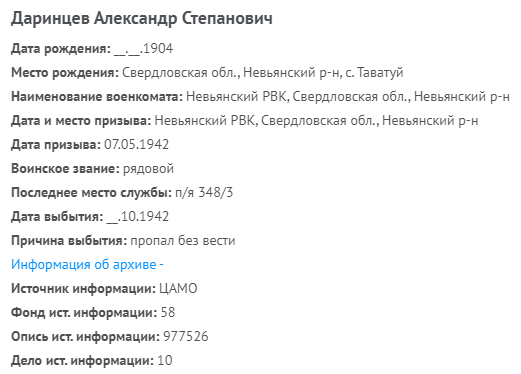Click the fund number 58
Viewport: 521px width, 374px height.
[168, 312]
